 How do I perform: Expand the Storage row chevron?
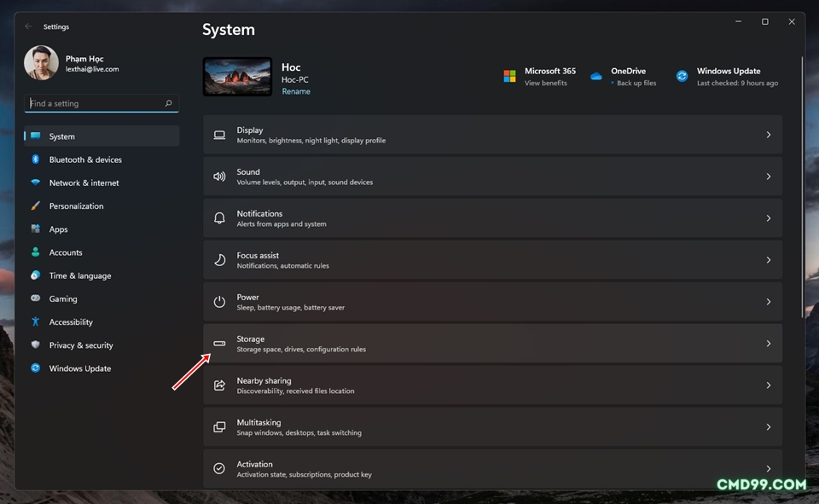[x=769, y=344]
